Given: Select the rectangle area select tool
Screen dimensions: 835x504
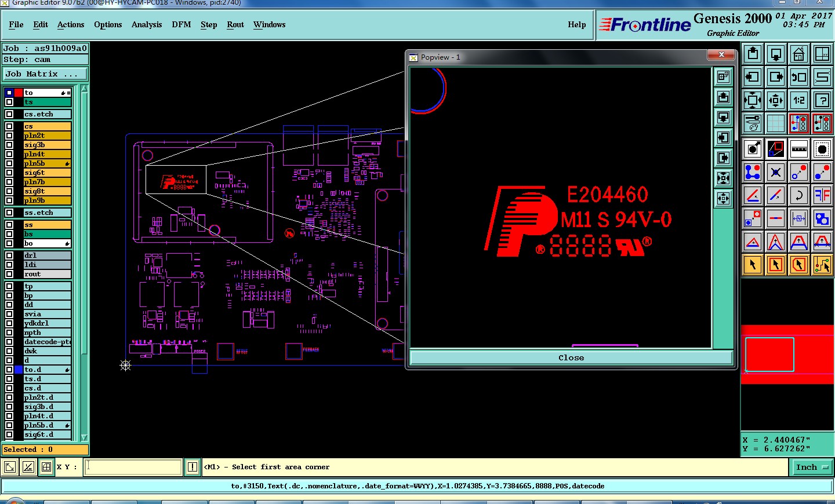Looking at the screenshot, I should pyautogui.click(x=776, y=265).
